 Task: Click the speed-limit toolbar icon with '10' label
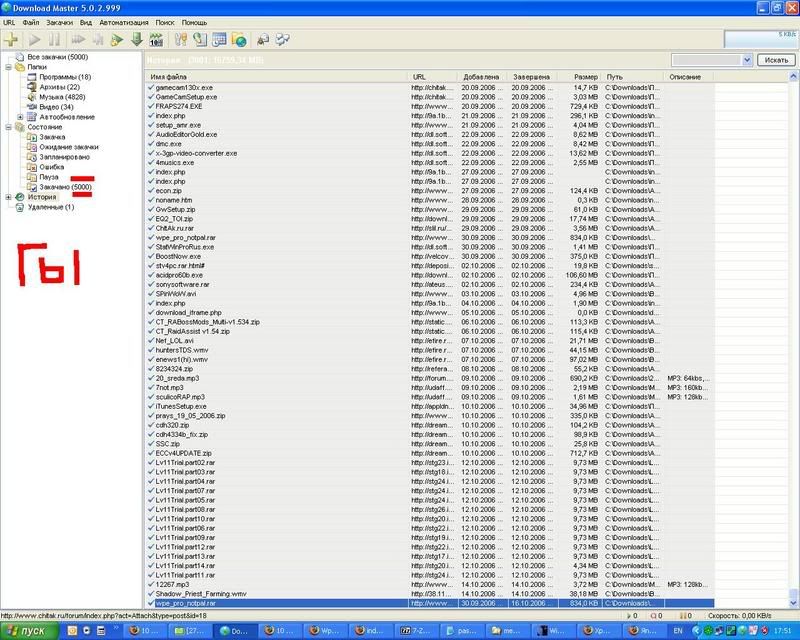pyautogui.click(x=156, y=39)
